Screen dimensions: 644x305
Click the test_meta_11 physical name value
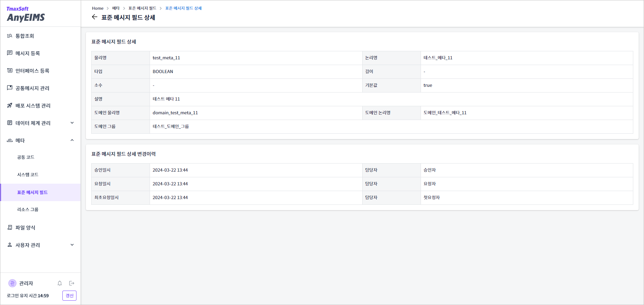166,58
